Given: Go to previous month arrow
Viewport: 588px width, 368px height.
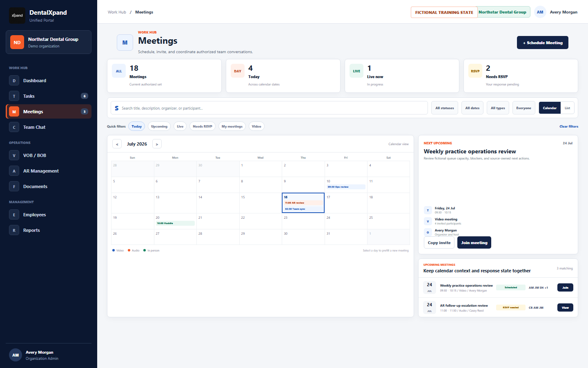Looking at the screenshot, I should coord(117,144).
